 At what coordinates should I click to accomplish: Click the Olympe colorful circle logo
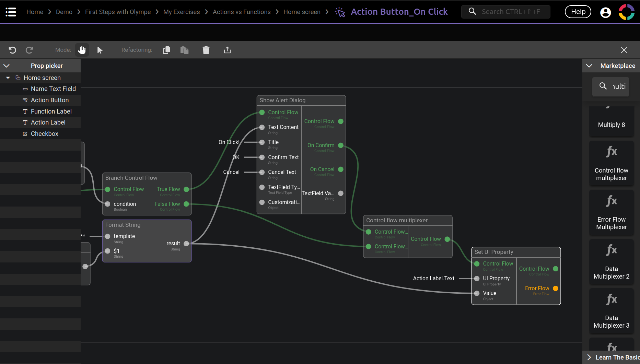point(626,12)
